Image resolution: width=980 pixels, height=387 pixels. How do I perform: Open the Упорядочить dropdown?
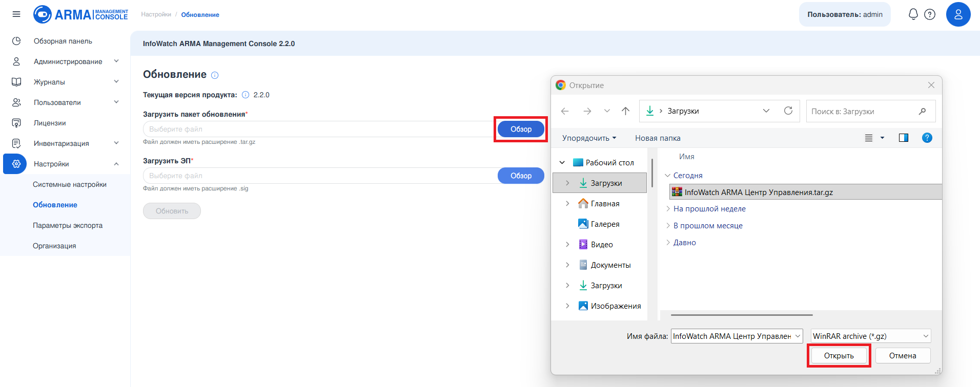click(x=589, y=138)
